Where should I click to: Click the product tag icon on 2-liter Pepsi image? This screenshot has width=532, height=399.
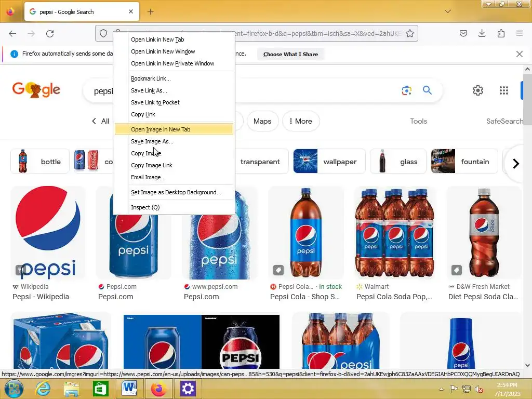pos(278,270)
